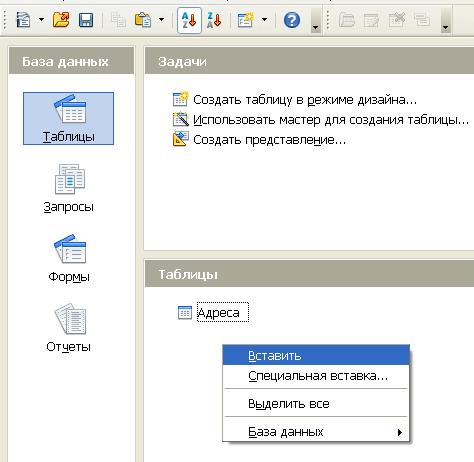This screenshot has width=474, height=462.
Task: Go to Отчеты in the database pane
Action: [69, 328]
